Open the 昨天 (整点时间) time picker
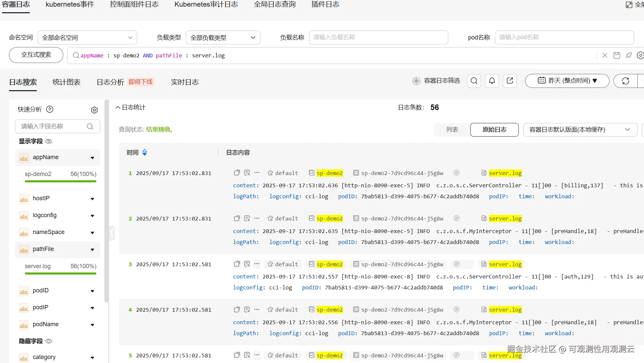 (x=567, y=81)
